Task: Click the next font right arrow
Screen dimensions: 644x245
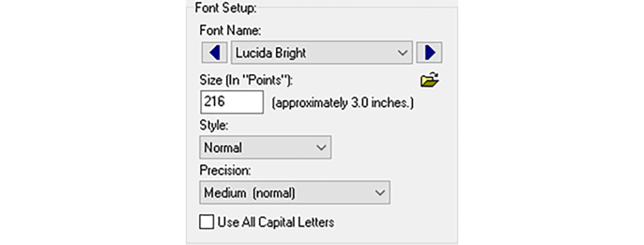Action: (x=429, y=53)
